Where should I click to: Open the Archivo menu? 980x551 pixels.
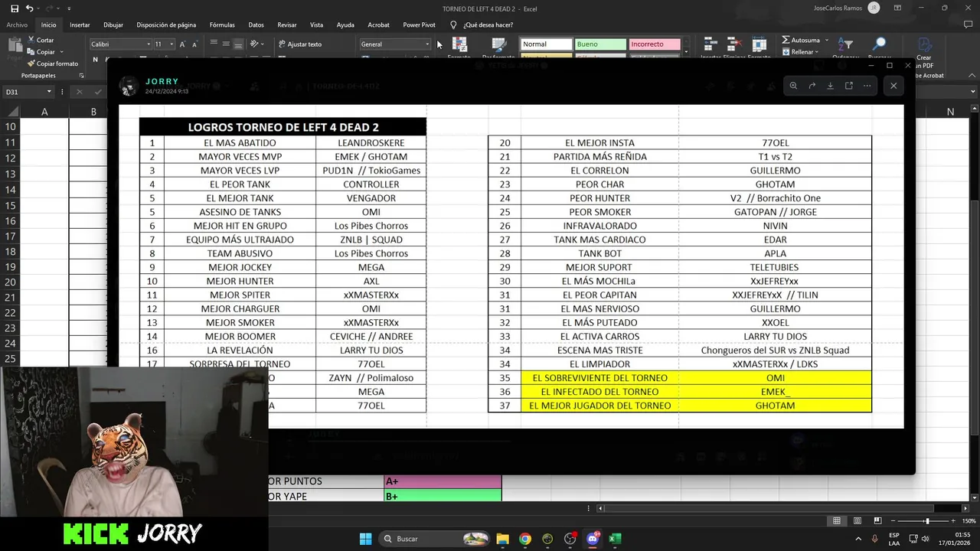click(17, 25)
